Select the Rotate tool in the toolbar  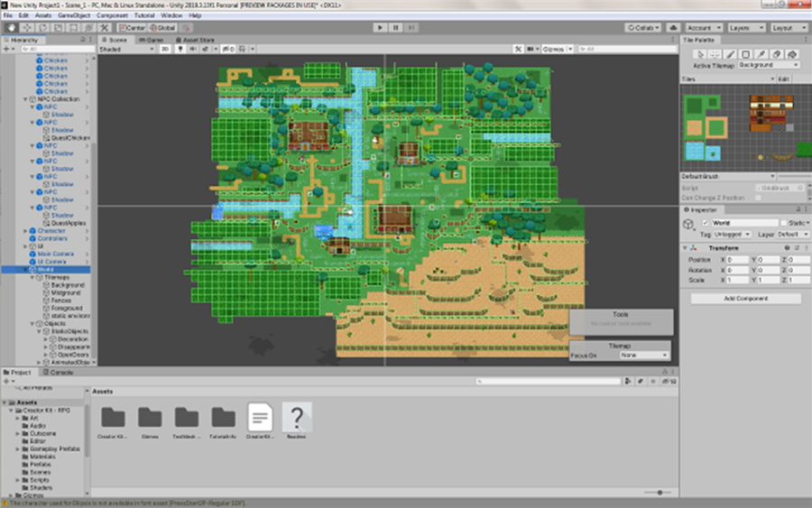[x=42, y=27]
